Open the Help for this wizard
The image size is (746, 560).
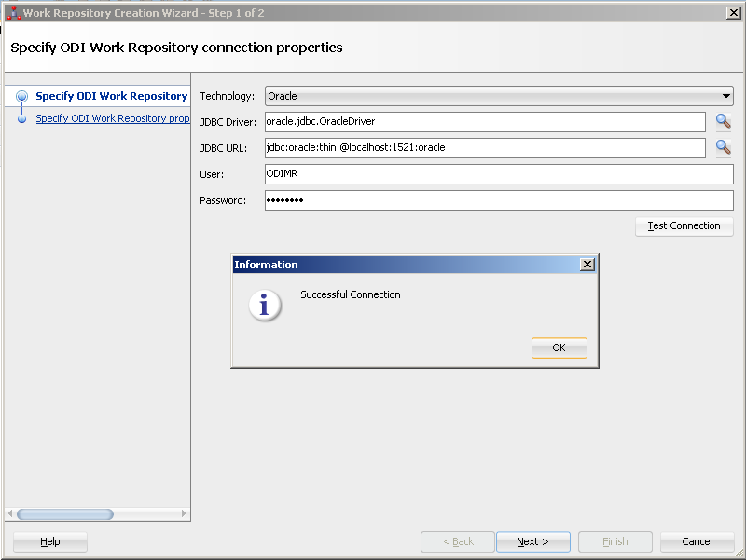tap(49, 541)
